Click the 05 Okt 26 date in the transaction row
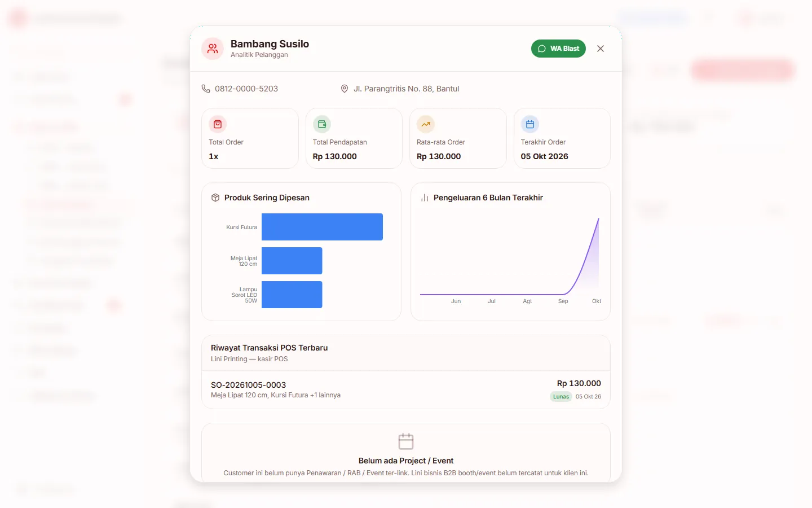 click(588, 397)
